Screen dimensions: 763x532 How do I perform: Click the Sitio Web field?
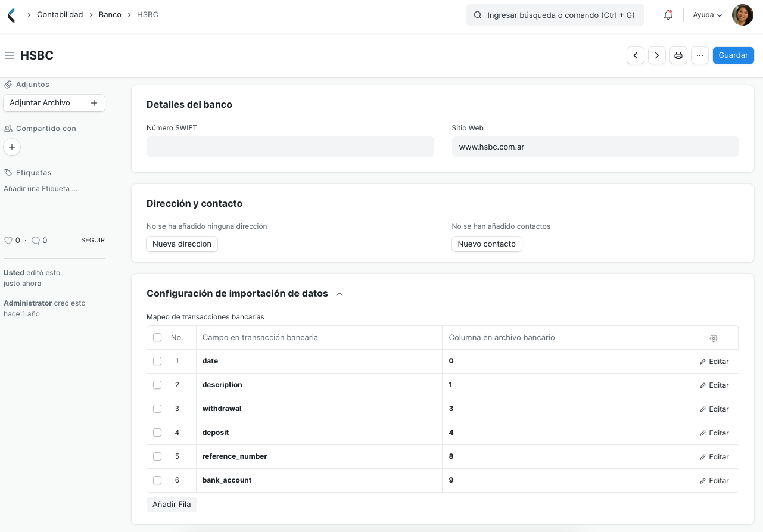click(595, 147)
